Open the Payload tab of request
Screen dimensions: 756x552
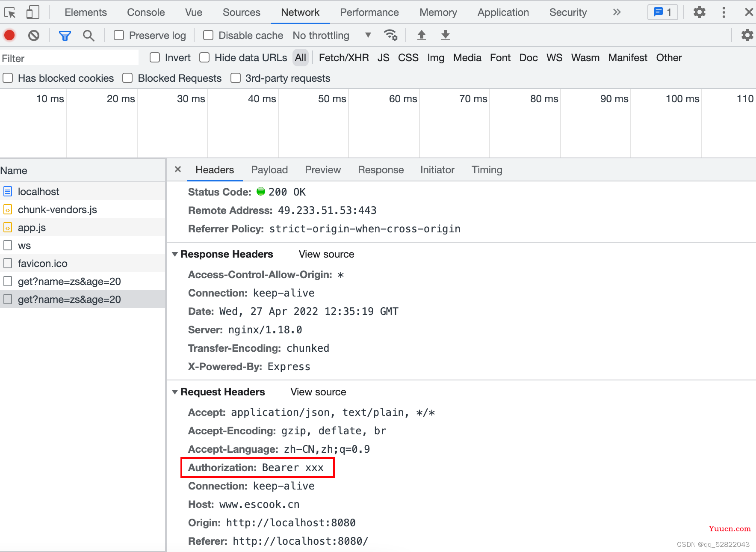pos(269,170)
